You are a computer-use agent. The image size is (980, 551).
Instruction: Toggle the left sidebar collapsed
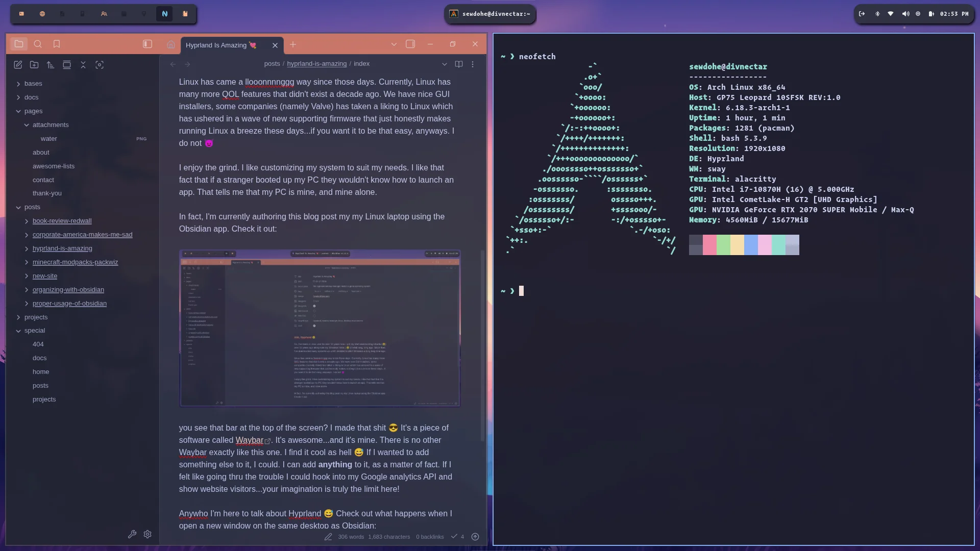tap(147, 44)
